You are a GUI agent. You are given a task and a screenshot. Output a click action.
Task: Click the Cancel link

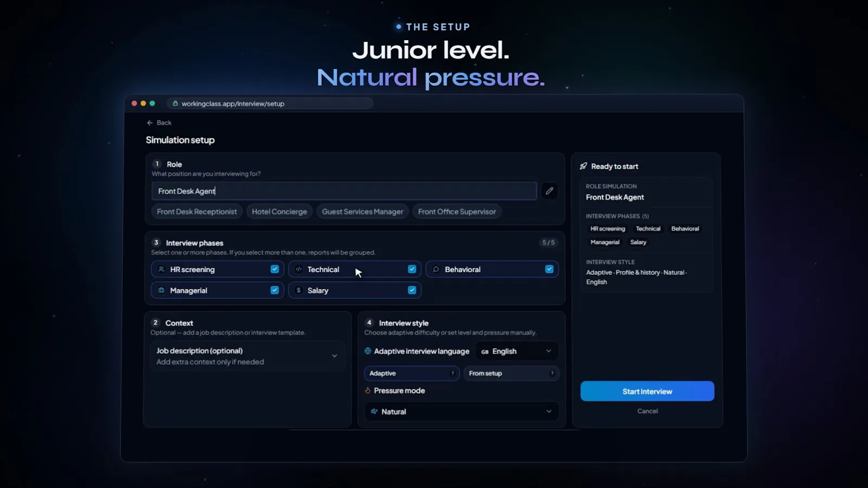point(647,411)
